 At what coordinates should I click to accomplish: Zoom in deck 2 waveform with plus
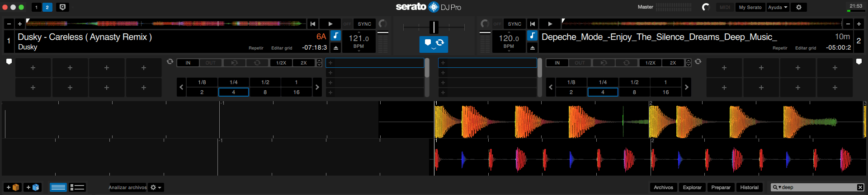coord(859,24)
